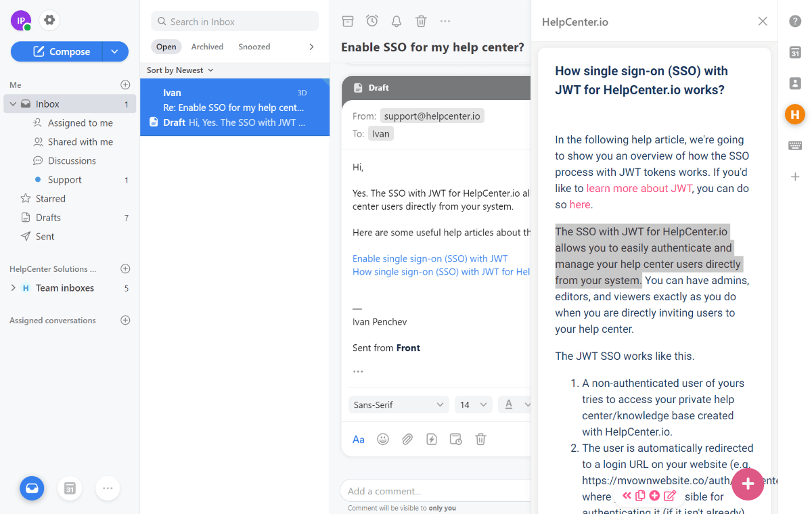This screenshot has height=514, width=812.
Task: Open the Sans-Serif font dropdown
Action: [x=399, y=404]
